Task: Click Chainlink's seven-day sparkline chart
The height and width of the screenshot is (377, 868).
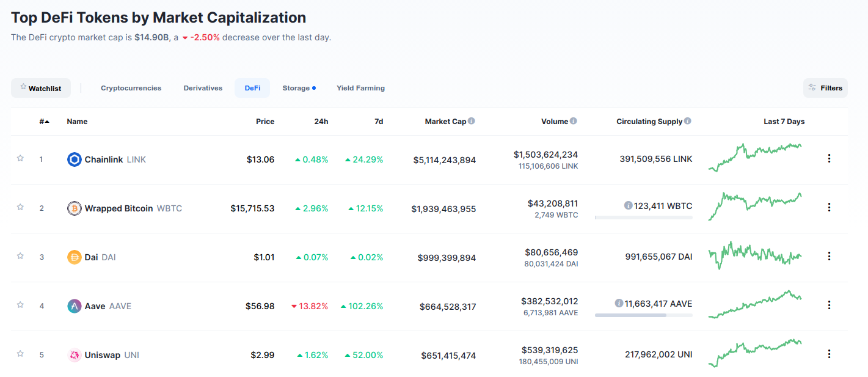Action: coord(755,158)
